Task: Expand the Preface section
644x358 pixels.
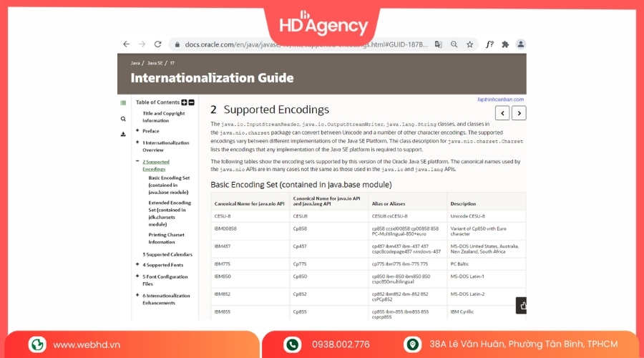Action: (137, 131)
